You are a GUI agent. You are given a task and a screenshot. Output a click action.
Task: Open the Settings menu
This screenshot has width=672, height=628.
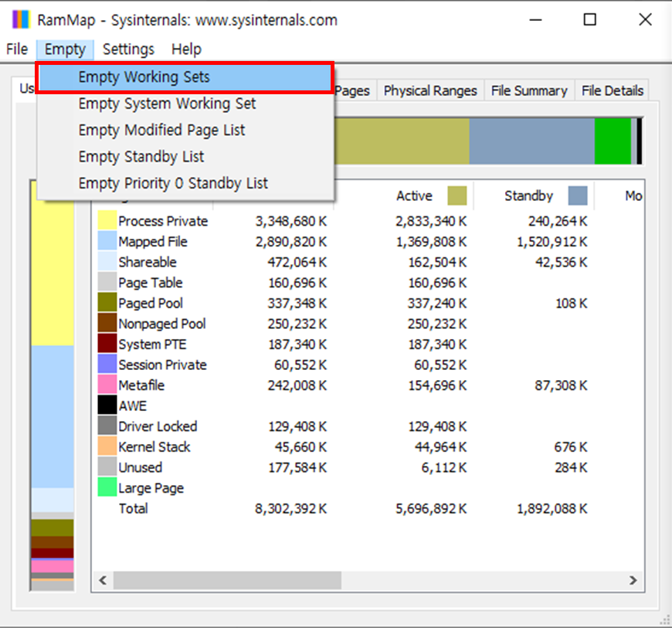pyautogui.click(x=128, y=49)
